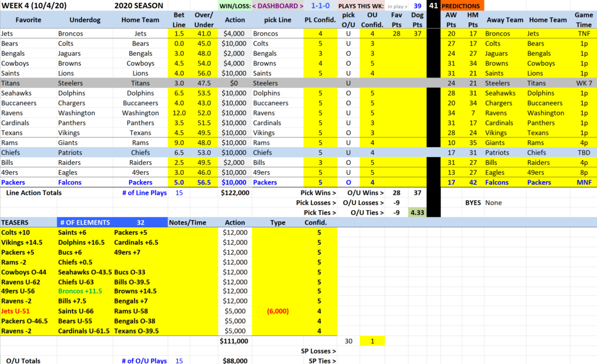
Task: Click the PL Confid. column header
Action: coord(320,20)
